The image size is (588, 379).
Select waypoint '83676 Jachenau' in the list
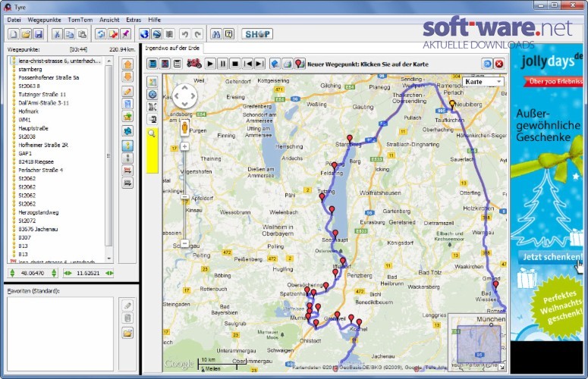(x=38, y=229)
